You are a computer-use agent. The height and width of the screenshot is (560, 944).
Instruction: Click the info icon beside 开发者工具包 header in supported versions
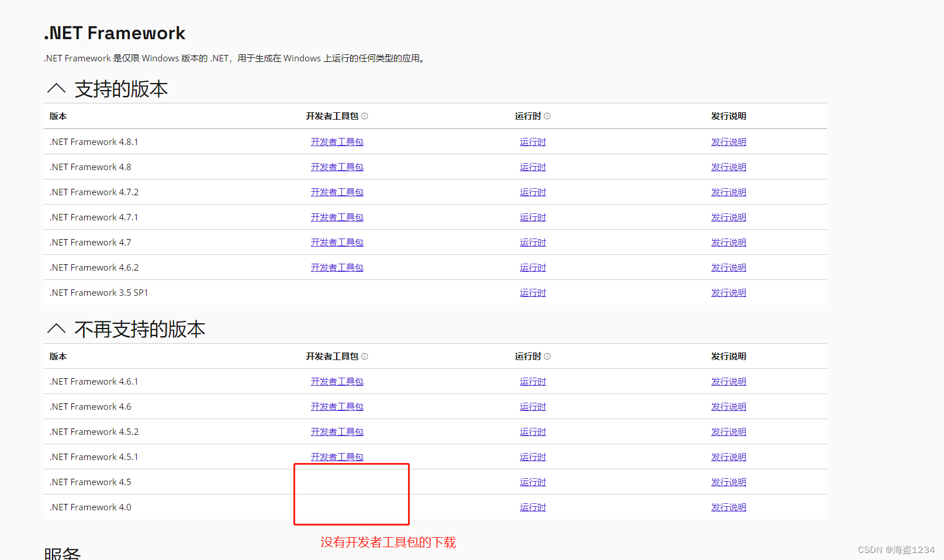click(365, 116)
